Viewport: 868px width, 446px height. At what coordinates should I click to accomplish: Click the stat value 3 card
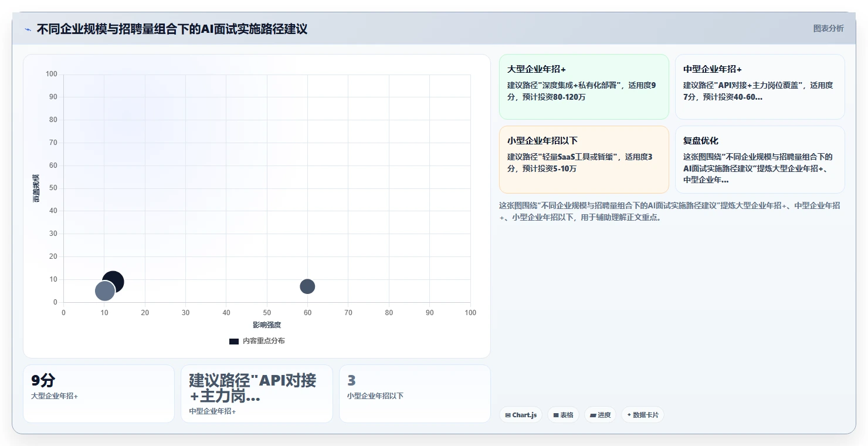click(415, 394)
